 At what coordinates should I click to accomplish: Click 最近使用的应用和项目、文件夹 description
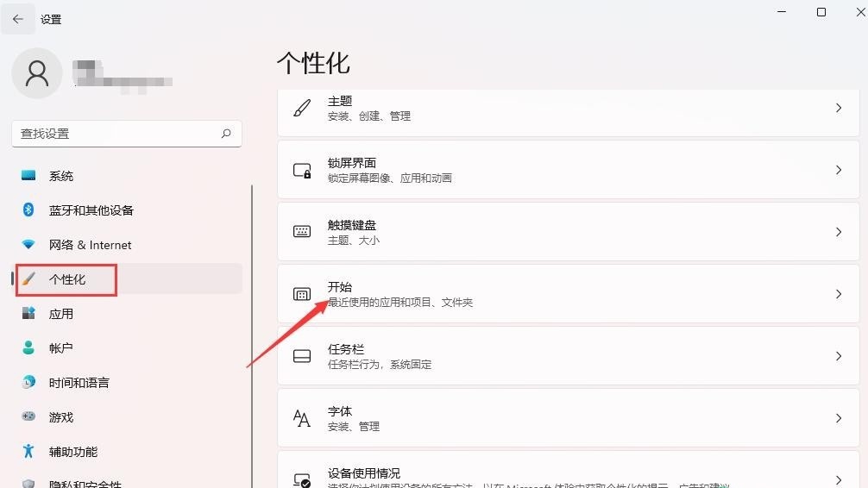(x=400, y=302)
